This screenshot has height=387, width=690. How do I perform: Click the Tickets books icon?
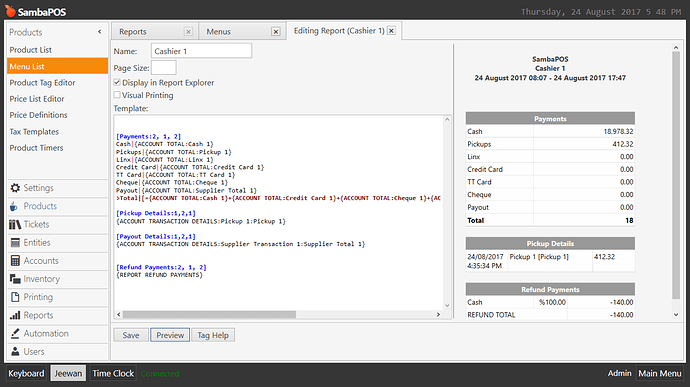(15, 225)
